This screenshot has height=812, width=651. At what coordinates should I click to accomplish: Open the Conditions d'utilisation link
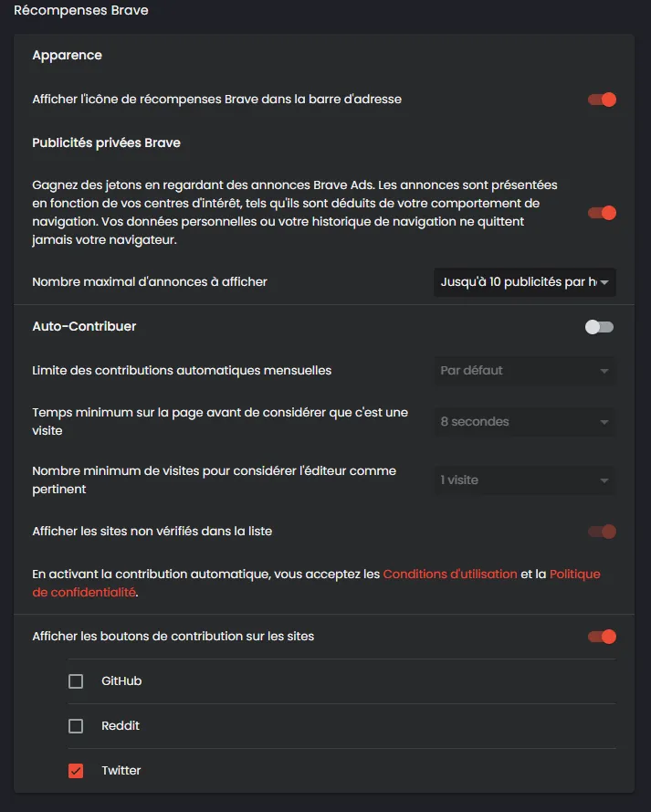[450, 574]
